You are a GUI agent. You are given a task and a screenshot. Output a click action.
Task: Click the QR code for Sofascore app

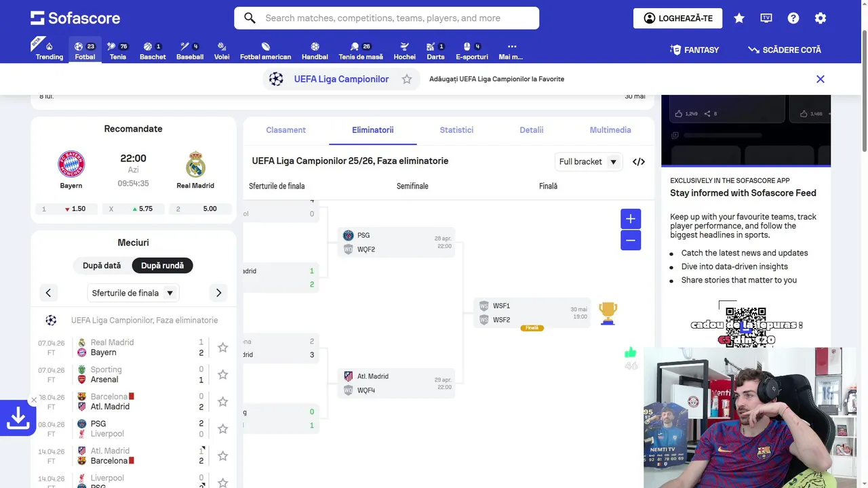745,327
